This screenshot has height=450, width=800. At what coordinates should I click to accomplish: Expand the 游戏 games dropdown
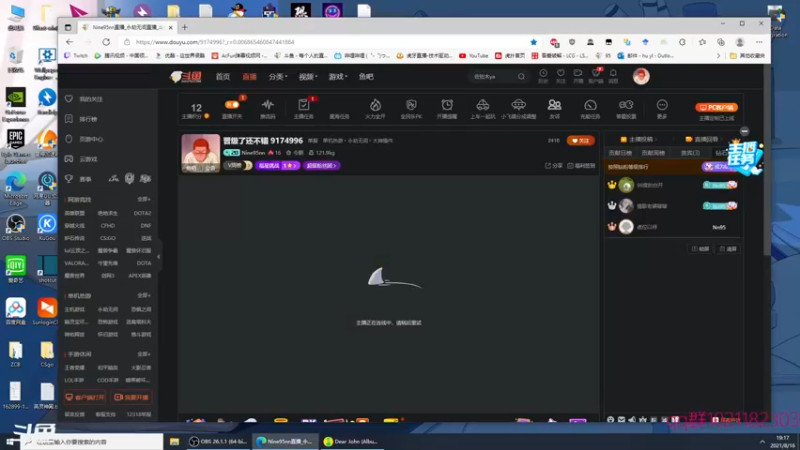(338, 77)
